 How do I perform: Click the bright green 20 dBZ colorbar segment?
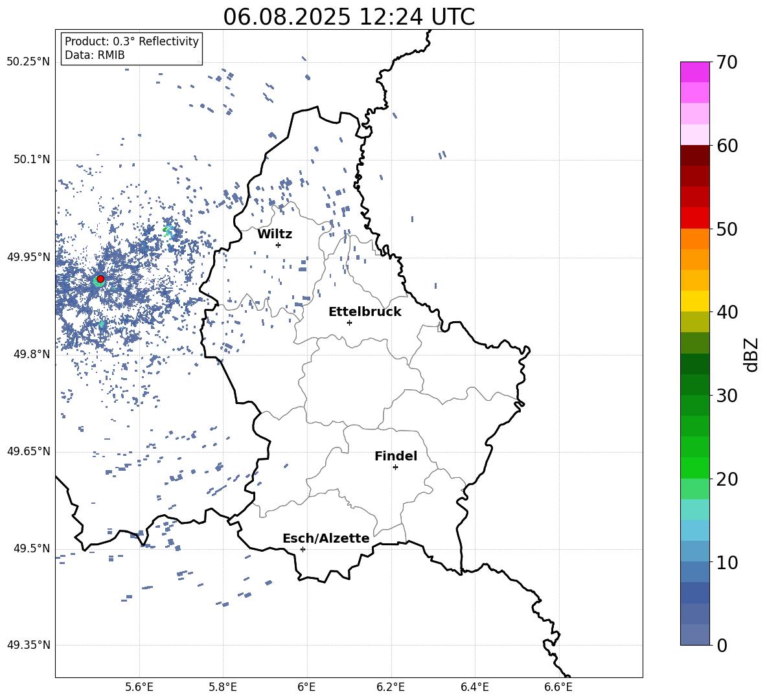point(695,468)
